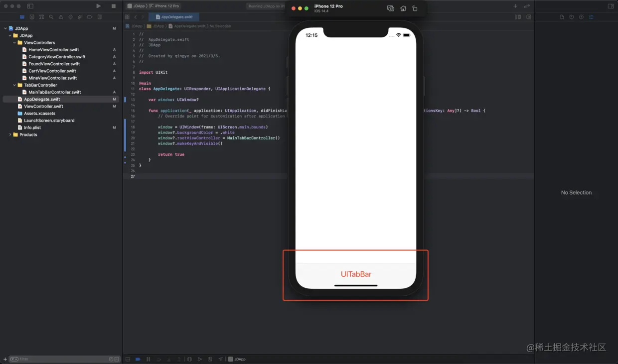Toggle the inspectors panel at far right
This screenshot has height=364, width=618.
coord(611,6)
